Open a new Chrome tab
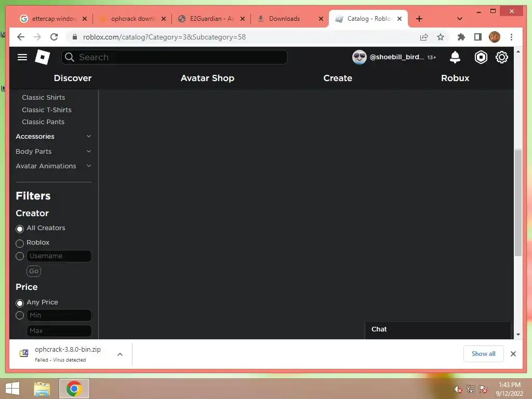Screen dimensions: 532x399 pos(419,19)
